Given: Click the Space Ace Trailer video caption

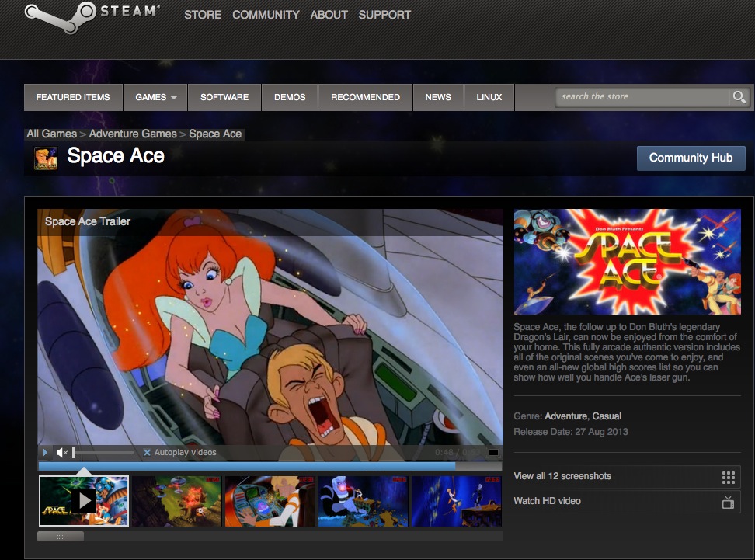Looking at the screenshot, I should [88, 221].
